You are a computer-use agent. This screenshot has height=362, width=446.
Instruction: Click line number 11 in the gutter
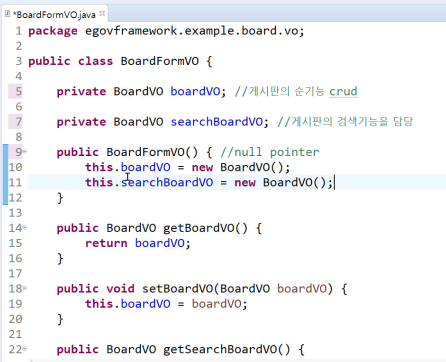click(x=15, y=183)
